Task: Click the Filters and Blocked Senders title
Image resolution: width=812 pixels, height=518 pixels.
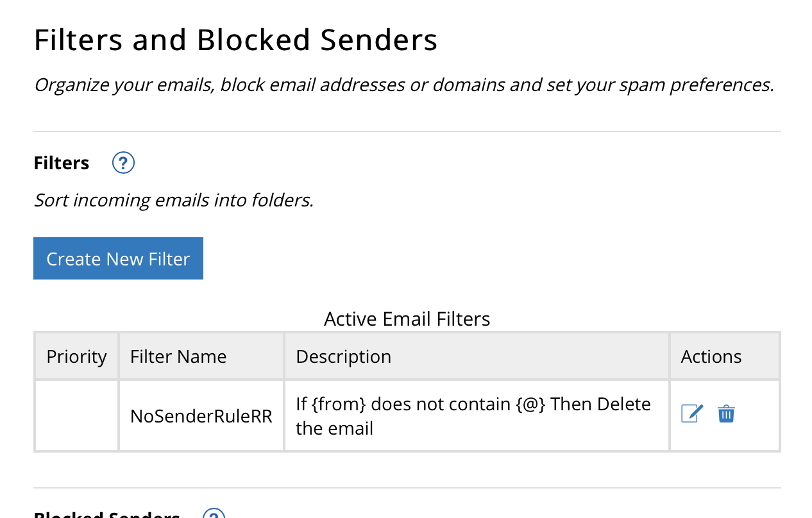Action: [235, 40]
